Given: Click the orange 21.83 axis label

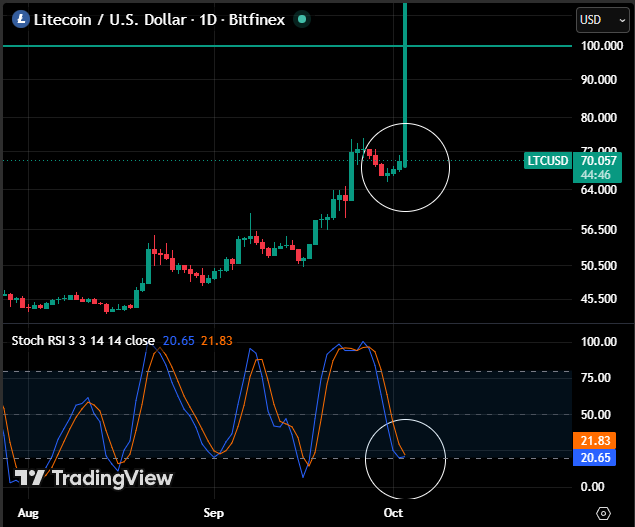Looking at the screenshot, I should pyautogui.click(x=595, y=441).
